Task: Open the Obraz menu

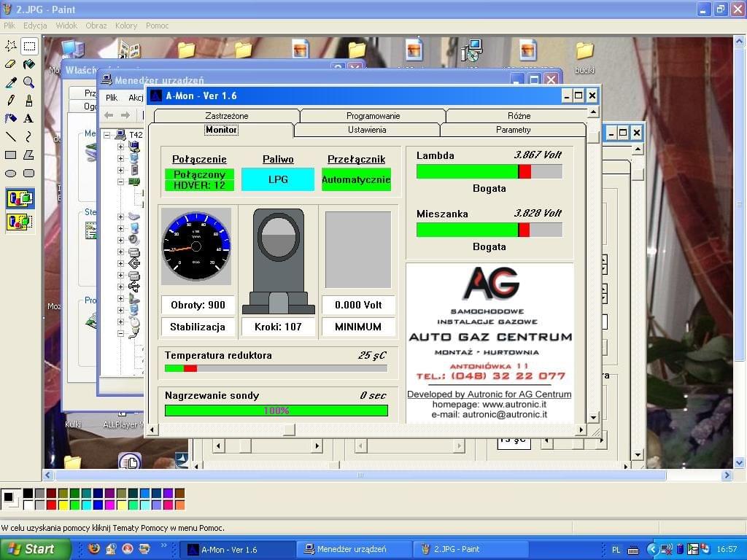Action: coord(96,26)
